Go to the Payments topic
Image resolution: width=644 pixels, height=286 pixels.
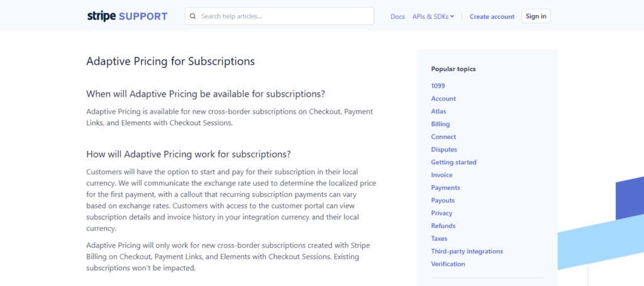tap(445, 188)
